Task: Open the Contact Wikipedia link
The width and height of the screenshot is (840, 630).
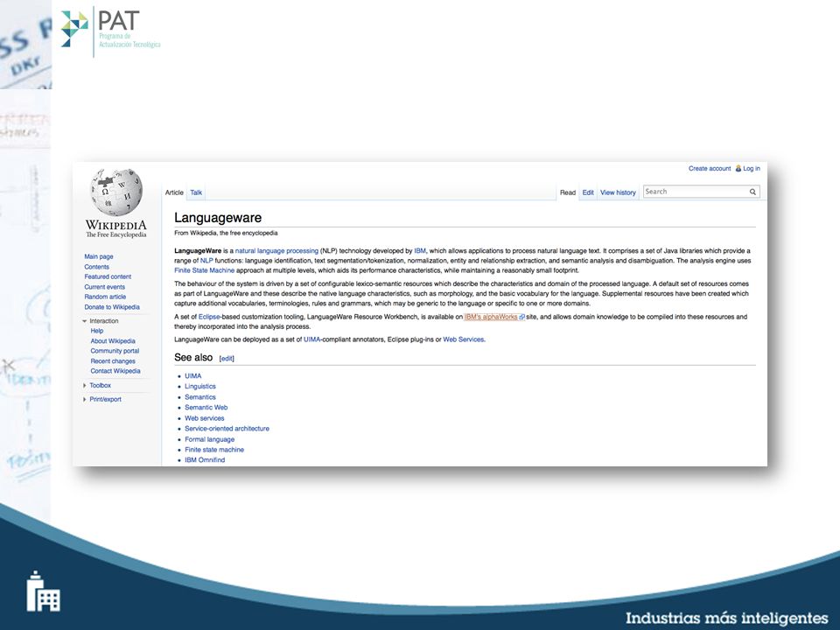Action: click(115, 371)
